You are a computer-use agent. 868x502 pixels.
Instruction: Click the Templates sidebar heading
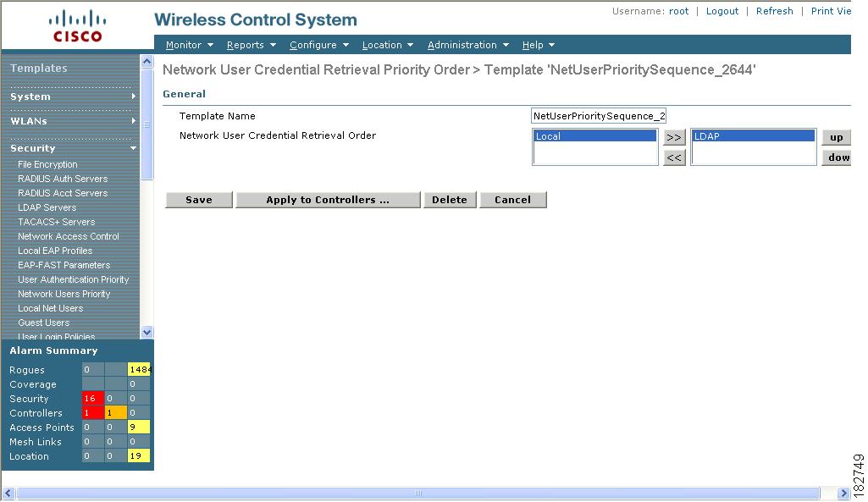[x=39, y=68]
